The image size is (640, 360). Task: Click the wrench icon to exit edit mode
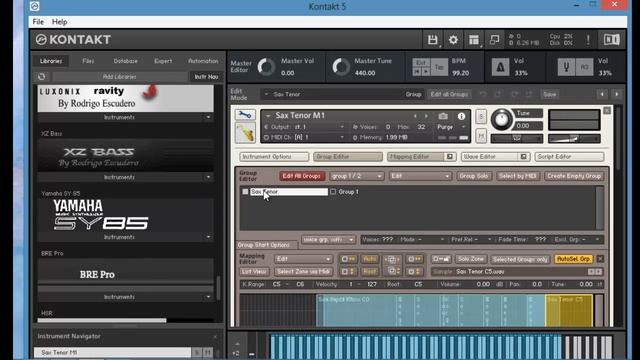point(245,115)
